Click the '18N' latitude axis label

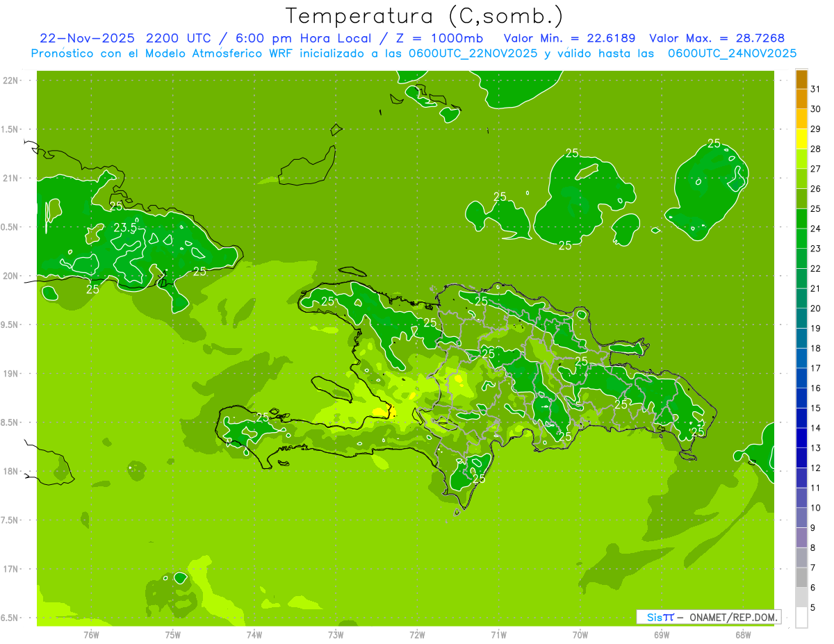10,471
